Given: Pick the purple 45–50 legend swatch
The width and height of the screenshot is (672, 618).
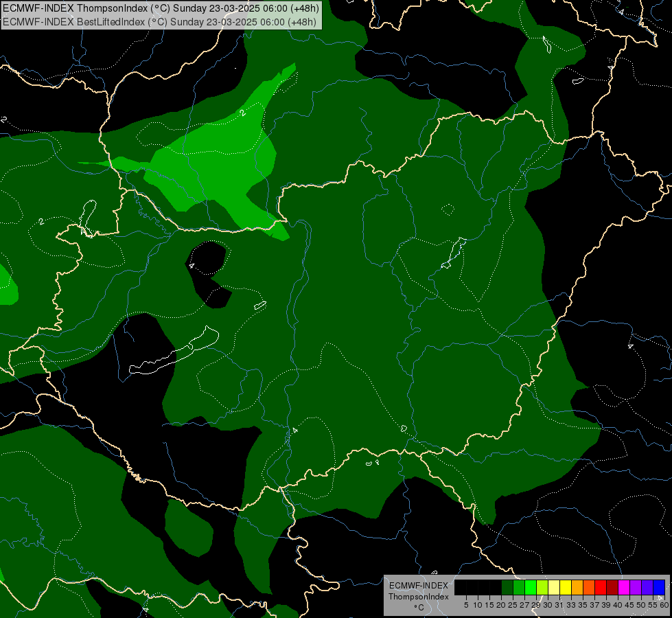Looking at the screenshot, I should (x=635, y=587).
